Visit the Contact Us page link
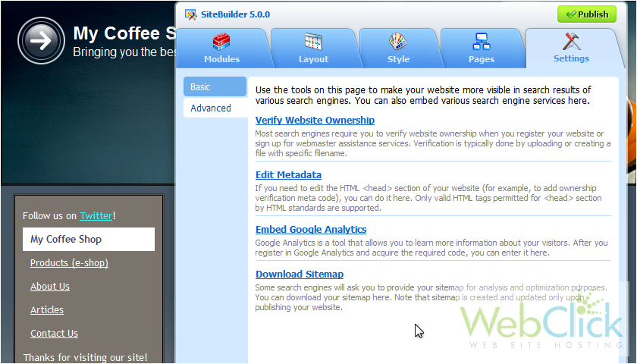 [54, 334]
